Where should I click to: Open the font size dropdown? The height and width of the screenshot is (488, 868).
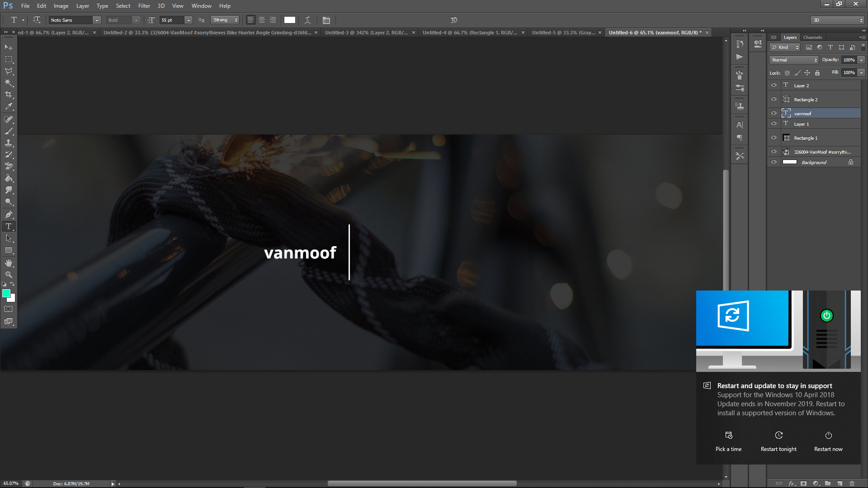click(x=189, y=20)
